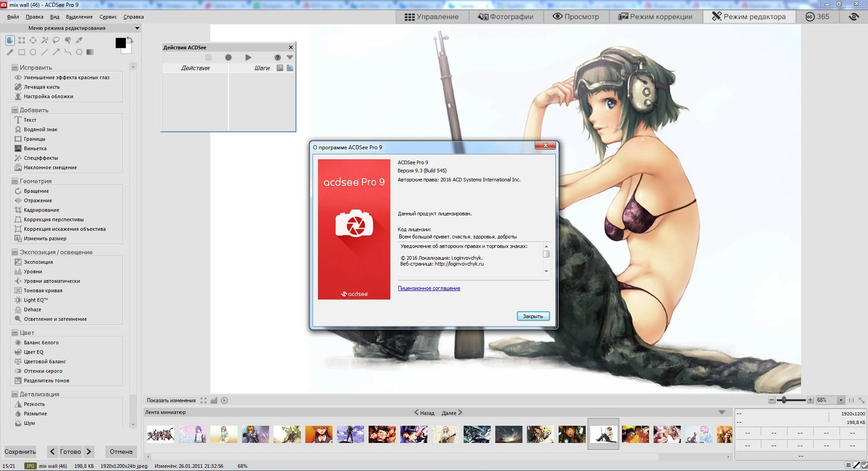Click the Отмена button

pos(121,452)
